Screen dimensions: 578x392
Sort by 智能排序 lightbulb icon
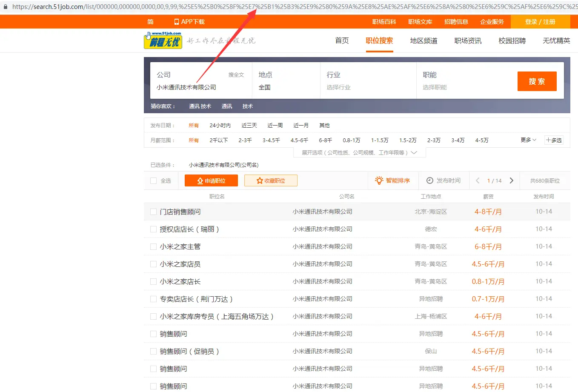[379, 180]
